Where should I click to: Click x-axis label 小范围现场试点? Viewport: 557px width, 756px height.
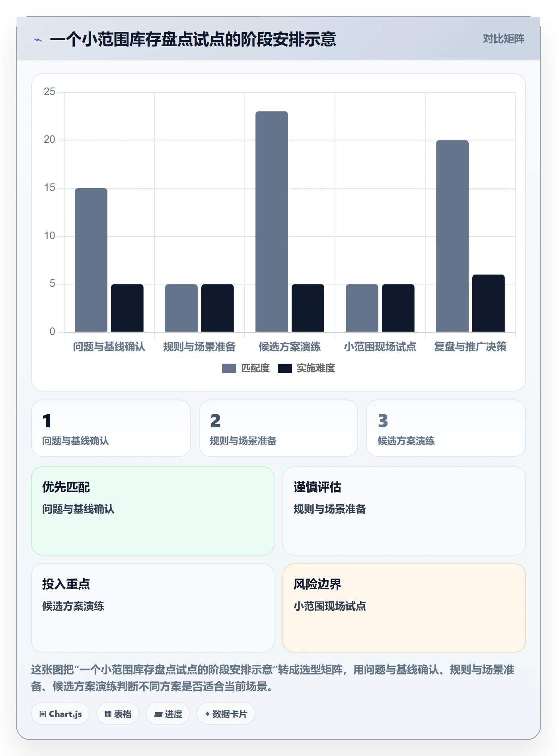(380, 347)
